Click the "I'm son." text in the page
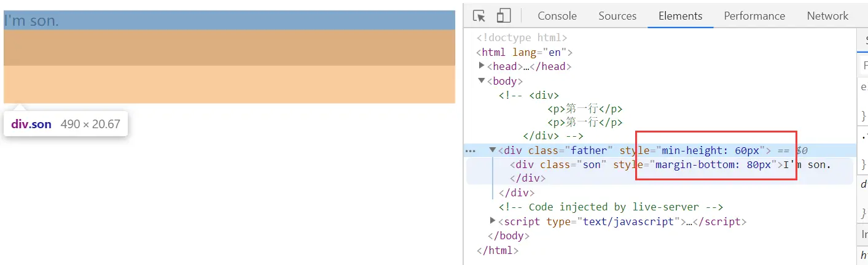868x265 pixels. click(x=31, y=21)
